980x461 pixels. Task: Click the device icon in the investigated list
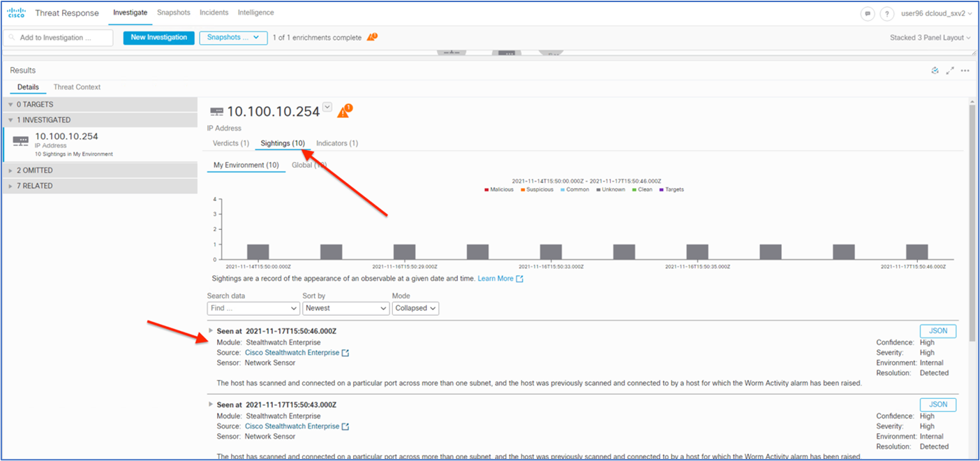[x=21, y=141]
